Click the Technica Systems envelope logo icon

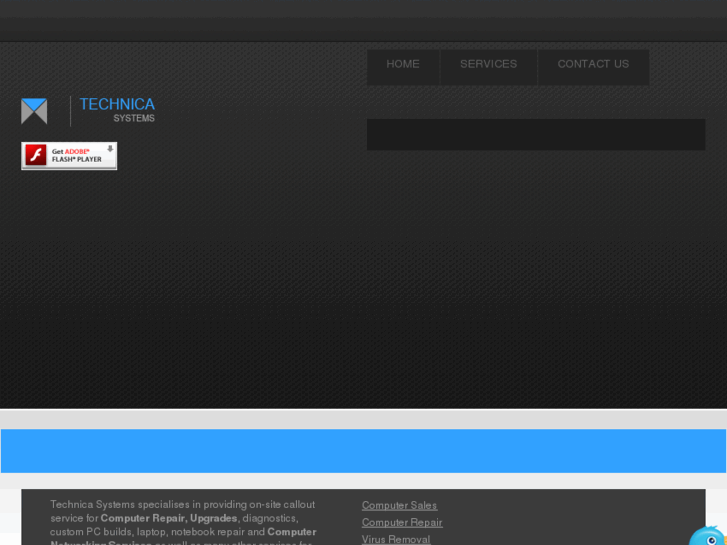click(x=34, y=111)
